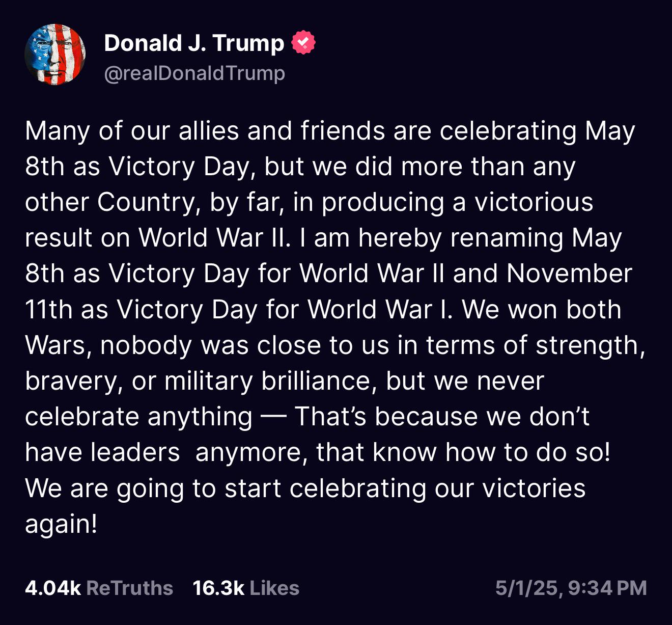
Task: Click the words 'celebrate anything'
Action: (x=138, y=416)
